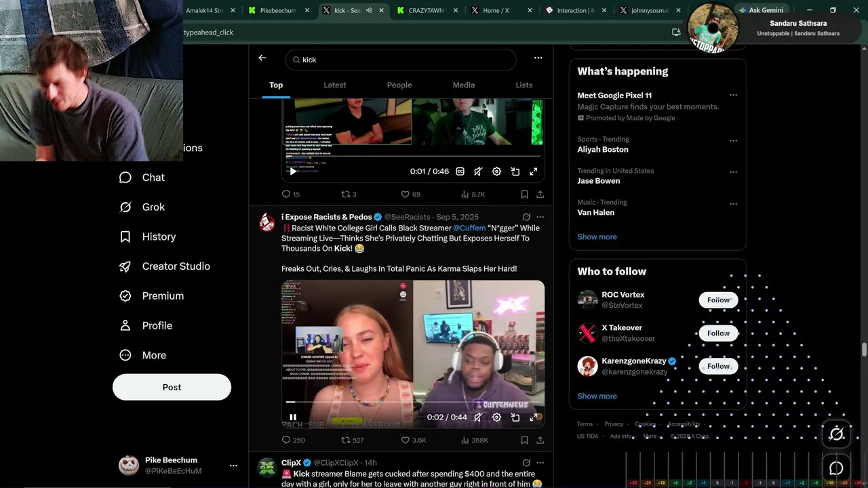Image resolution: width=868 pixels, height=488 pixels.
Task: Open Grok actions on the ClipX post
Action: tap(526, 463)
